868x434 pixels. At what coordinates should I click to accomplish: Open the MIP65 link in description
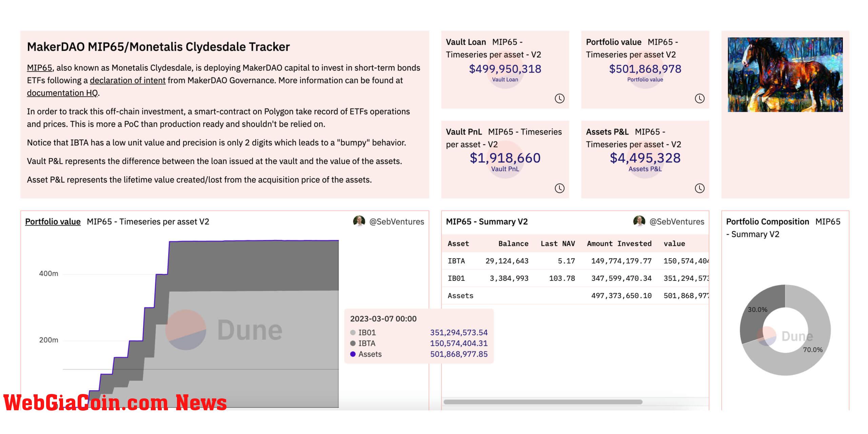39,68
